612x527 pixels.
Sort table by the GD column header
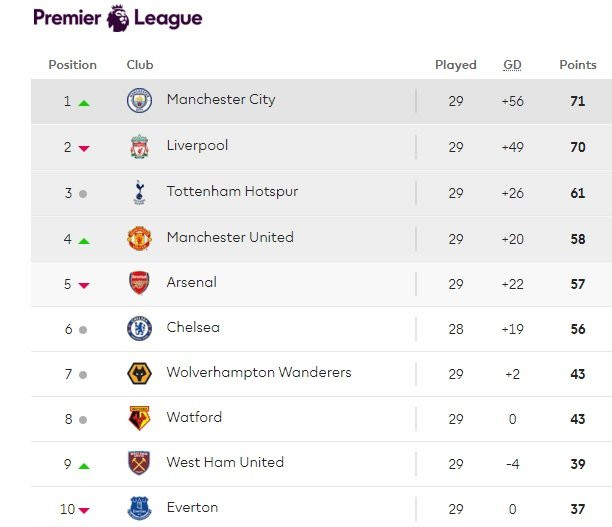[512, 65]
